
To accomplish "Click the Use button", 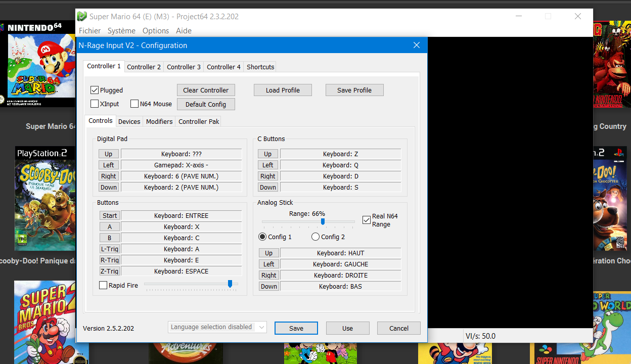I will tap(347, 328).
